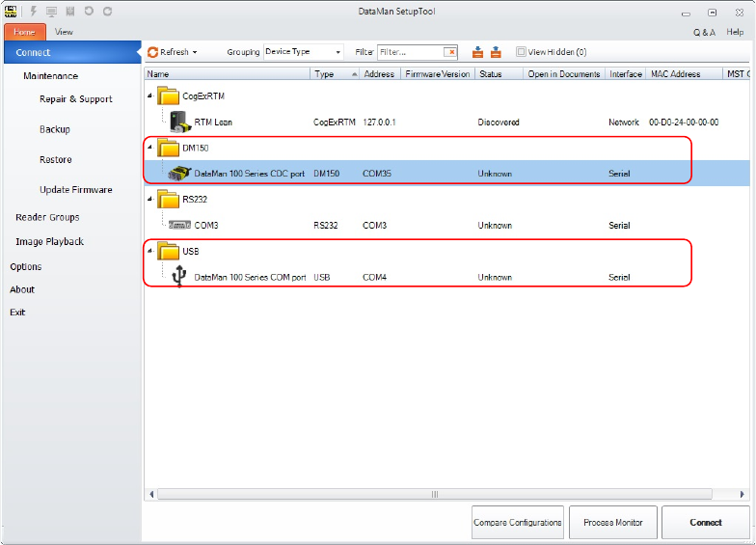
Task: Open Update Firmware in the sidebar
Action: (75, 189)
